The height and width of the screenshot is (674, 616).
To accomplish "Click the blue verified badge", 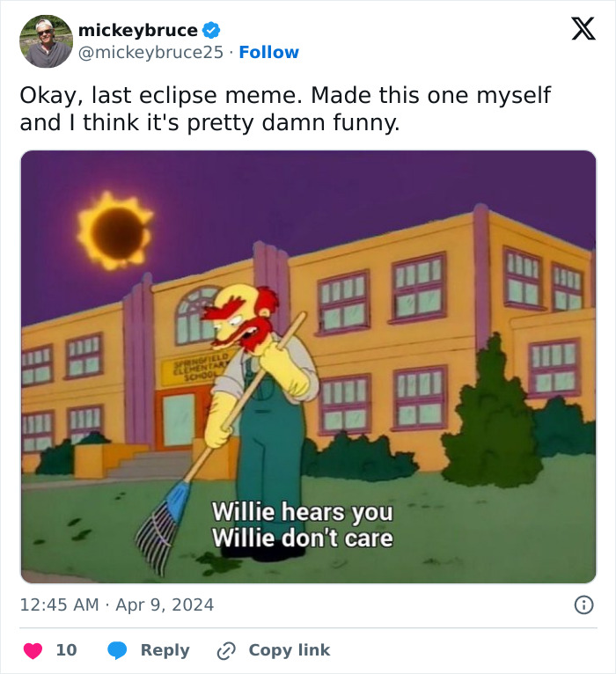I will [x=210, y=30].
